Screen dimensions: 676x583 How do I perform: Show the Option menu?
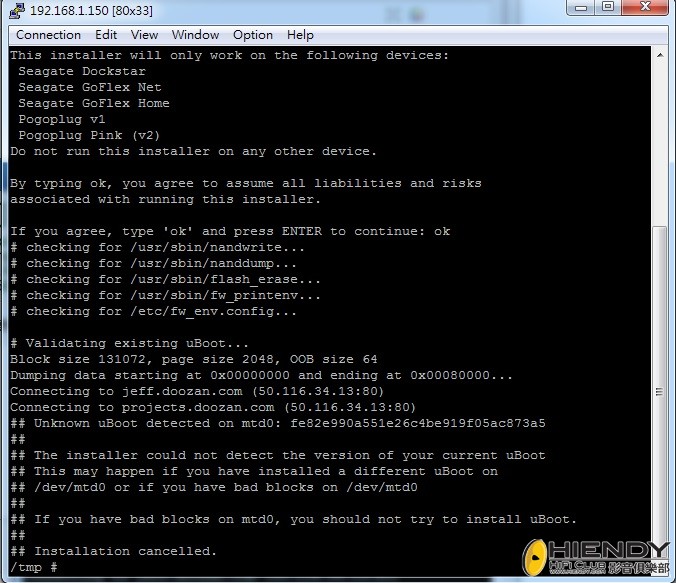(253, 35)
